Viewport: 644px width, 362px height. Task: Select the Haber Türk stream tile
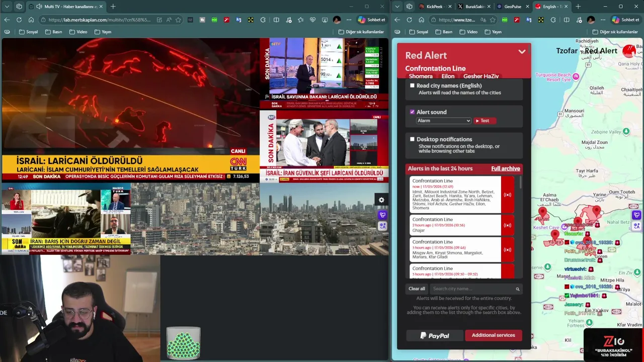coord(66,219)
